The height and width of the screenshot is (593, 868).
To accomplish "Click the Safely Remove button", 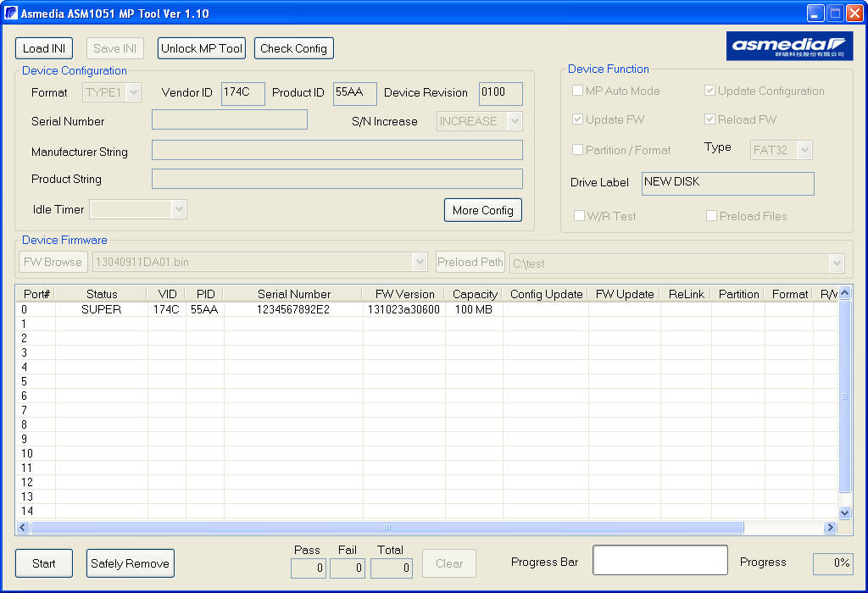I will (130, 563).
